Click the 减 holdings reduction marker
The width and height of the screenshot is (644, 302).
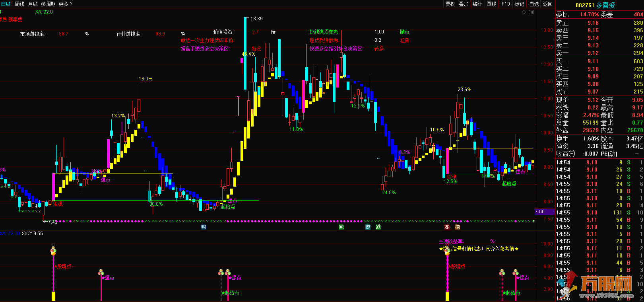[x=341, y=227]
